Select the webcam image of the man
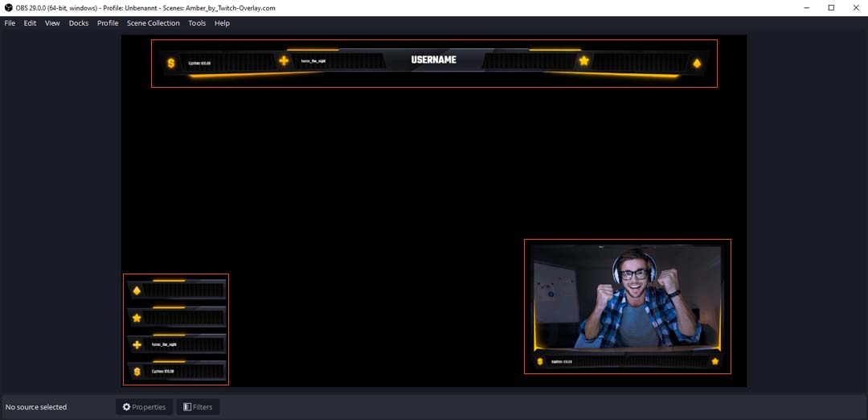The width and height of the screenshot is (868, 420). point(627,297)
